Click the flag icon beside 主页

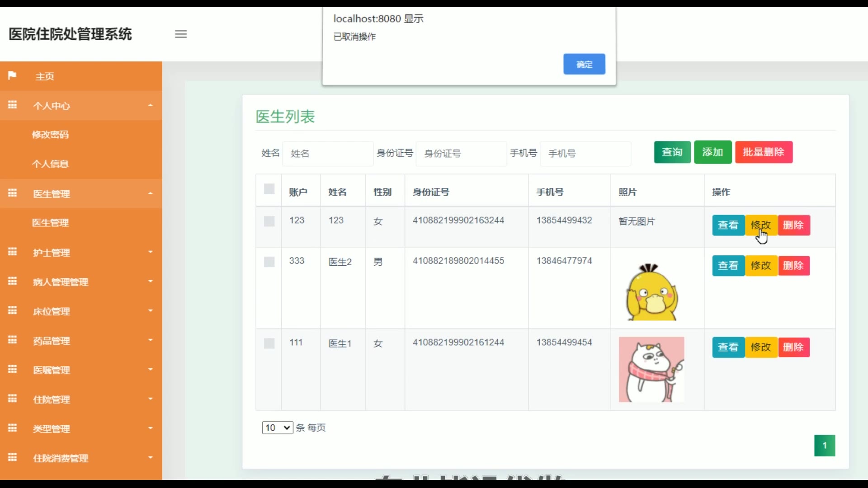click(12, 75)
